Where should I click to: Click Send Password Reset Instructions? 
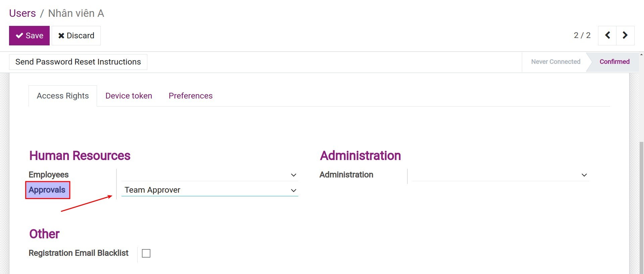[x=78, y=62]
